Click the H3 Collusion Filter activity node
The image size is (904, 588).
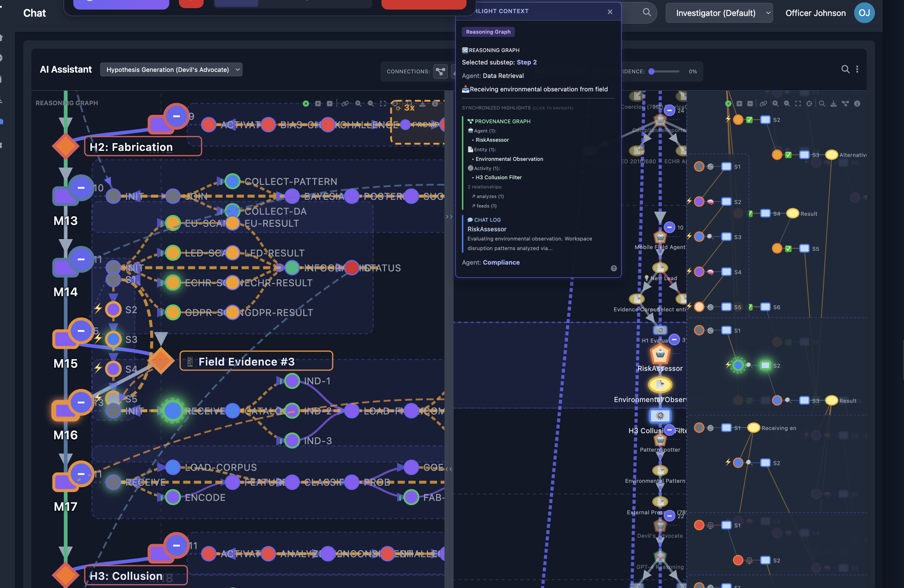click(660, 415)
